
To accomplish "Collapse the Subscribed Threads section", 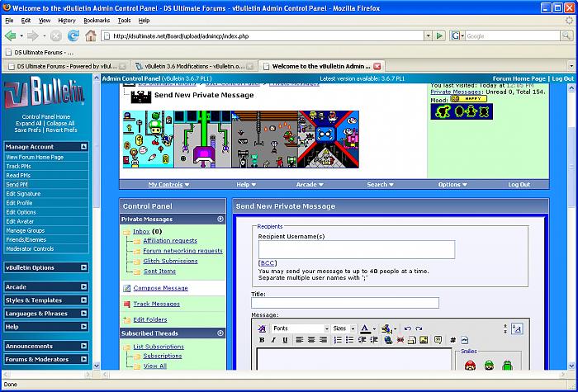I will (x=220, y=333).
